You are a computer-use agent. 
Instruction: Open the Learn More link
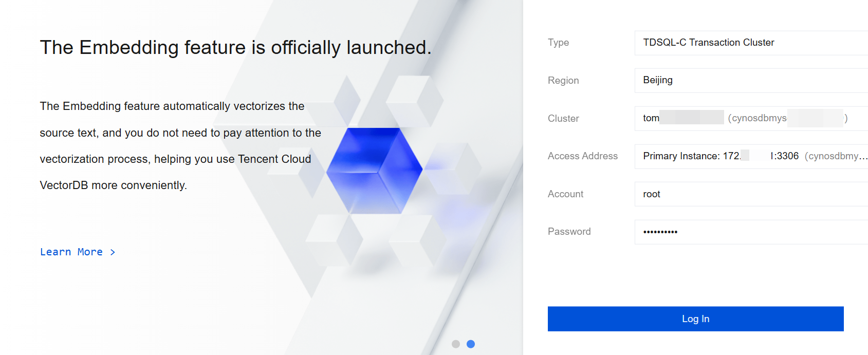pos(78,252)
